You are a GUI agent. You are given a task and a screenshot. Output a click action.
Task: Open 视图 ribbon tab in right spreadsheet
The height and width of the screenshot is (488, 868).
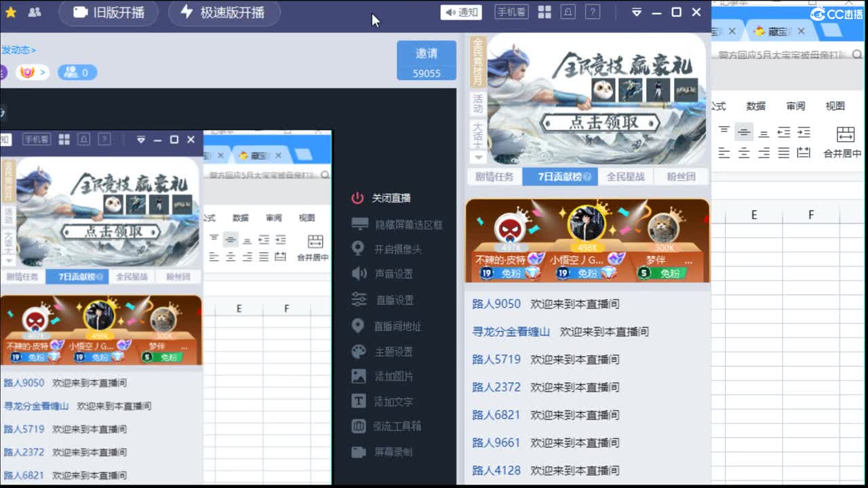pos(835,106)
